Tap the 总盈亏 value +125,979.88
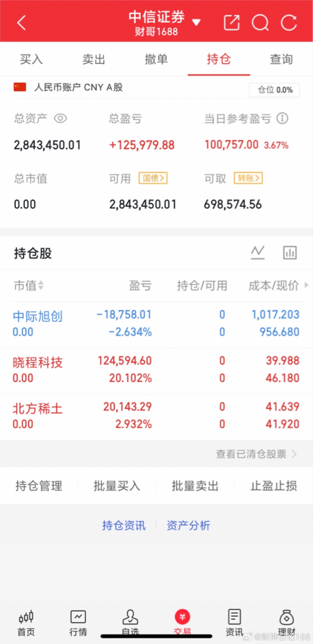 tap(142, 145)
